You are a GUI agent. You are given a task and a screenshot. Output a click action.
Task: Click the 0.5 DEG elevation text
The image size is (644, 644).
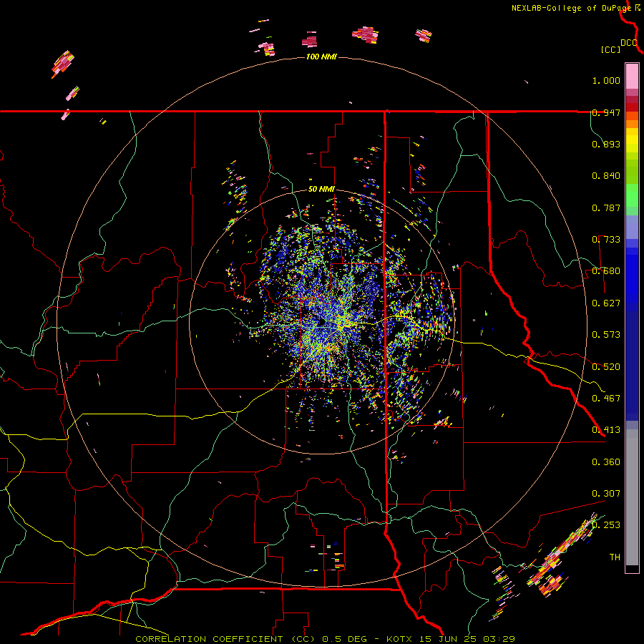[345, 639]
